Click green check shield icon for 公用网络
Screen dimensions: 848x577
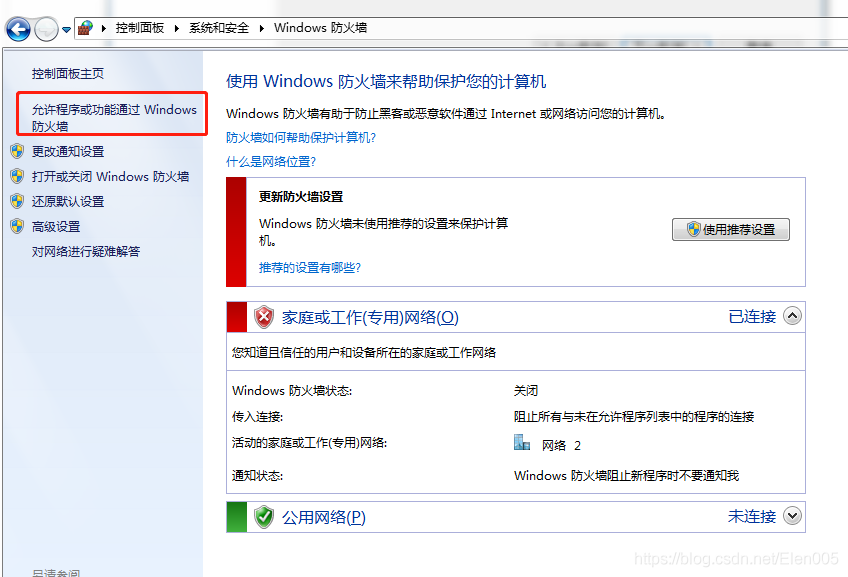(264, 517)
